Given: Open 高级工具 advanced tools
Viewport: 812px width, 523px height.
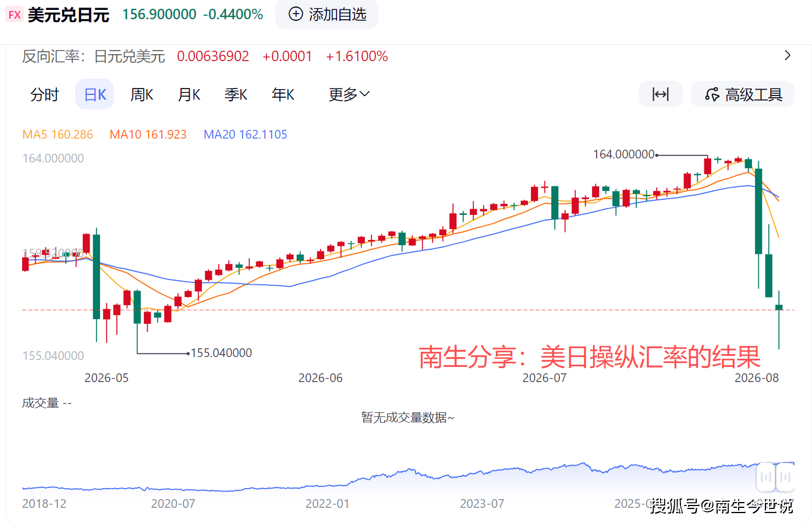Looking at the screenshot, I should (x=743, y=94).
